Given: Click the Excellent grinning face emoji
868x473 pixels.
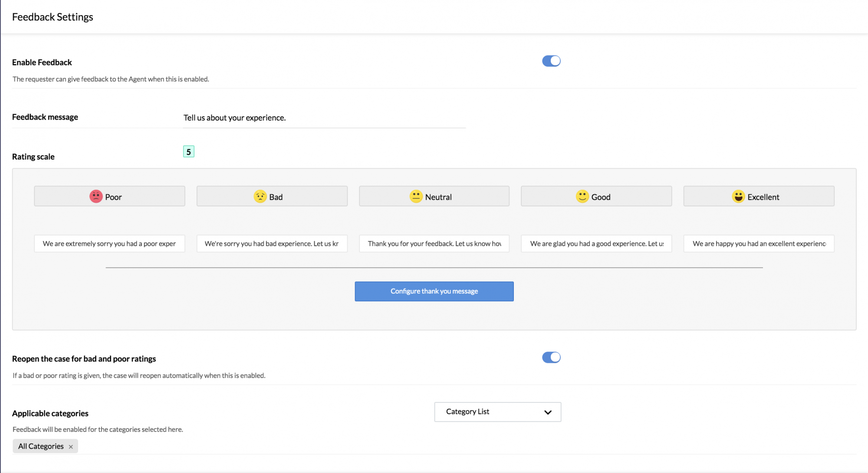Looking at the screenshot, I should tap(738, 196).
